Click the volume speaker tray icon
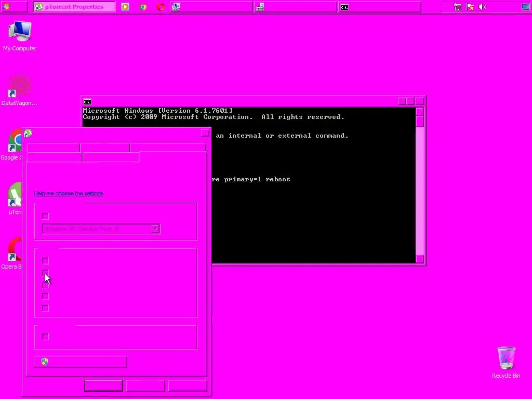This screenshot has width=532, height=399. tap(483, 7)
